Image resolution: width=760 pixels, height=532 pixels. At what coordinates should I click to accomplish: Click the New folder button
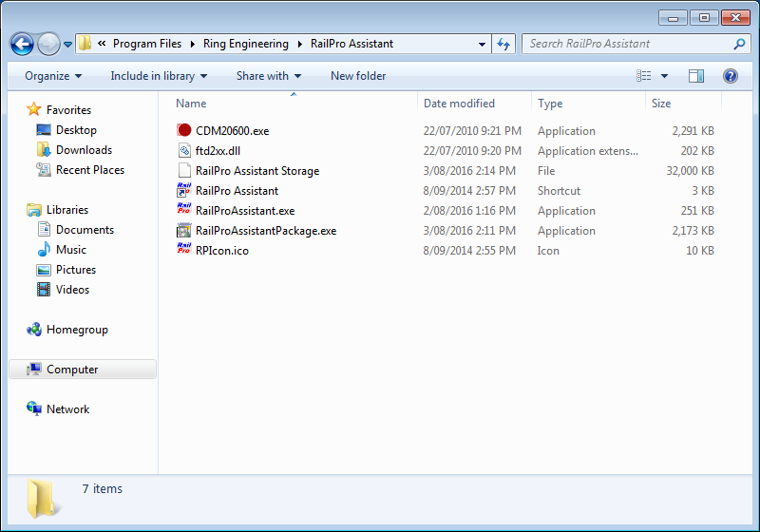[358, 76]
